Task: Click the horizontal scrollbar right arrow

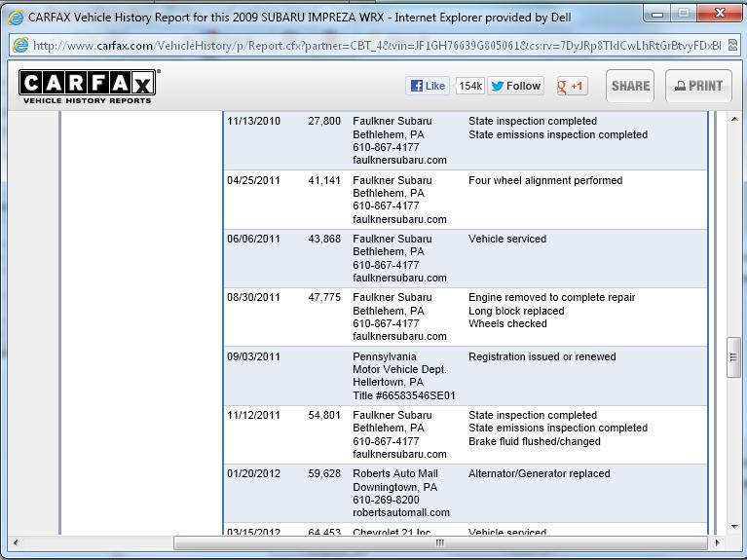Action: (x=718, y=542)
